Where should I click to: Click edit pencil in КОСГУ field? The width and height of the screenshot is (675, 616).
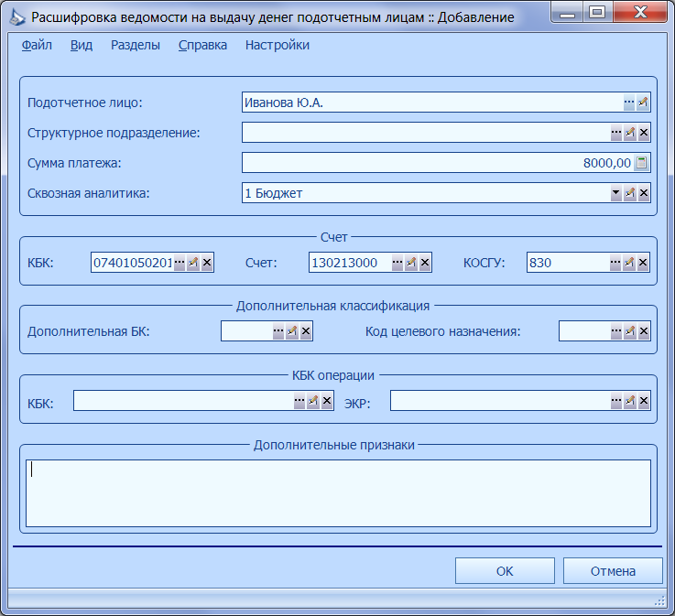[629, 263]
